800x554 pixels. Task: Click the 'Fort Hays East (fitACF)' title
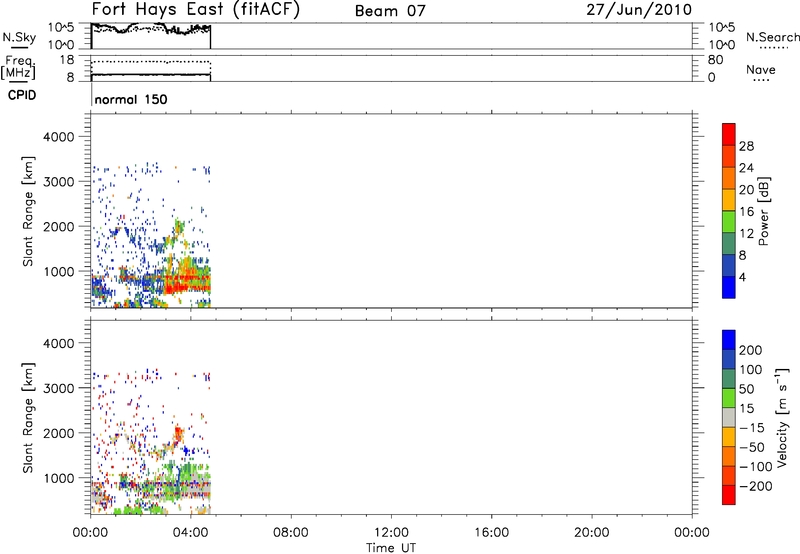195,10
